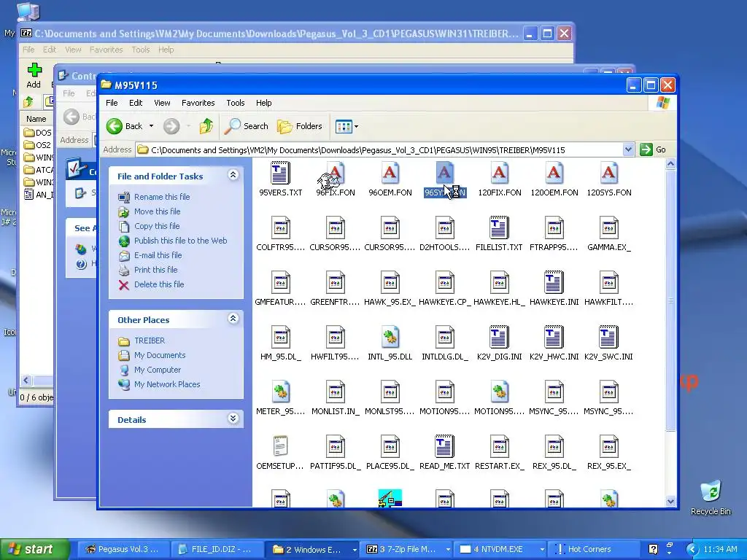Collapse the File and Folder Tasks panel

point(233,175)
